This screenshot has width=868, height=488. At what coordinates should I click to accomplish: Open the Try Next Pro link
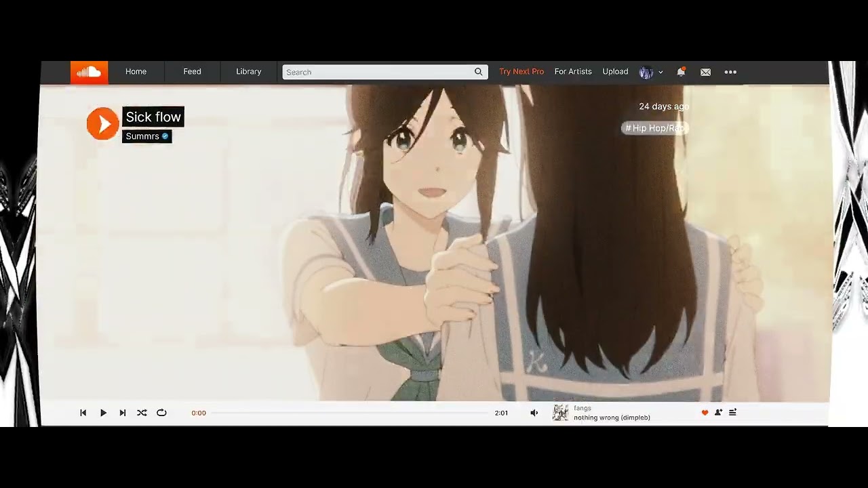pyautogui.click(x=521, y=72)
